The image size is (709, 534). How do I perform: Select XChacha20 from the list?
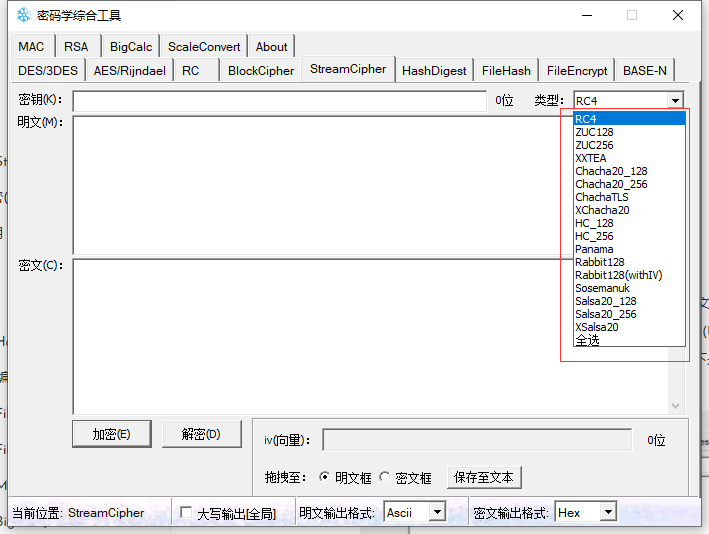629,210
